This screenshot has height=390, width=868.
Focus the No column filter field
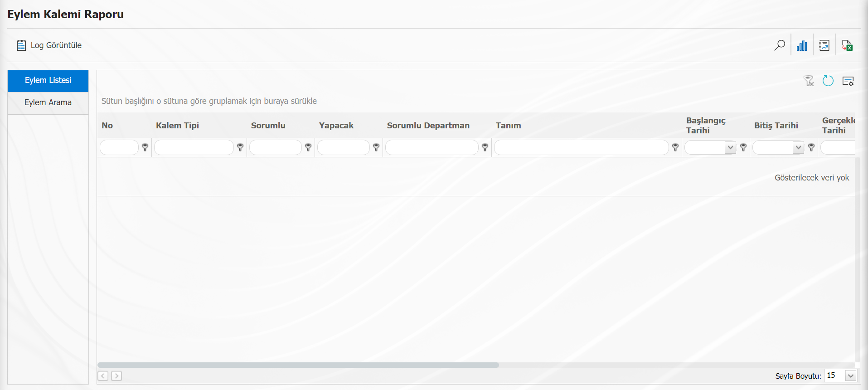pyautogui.click(x=119, y=147)
